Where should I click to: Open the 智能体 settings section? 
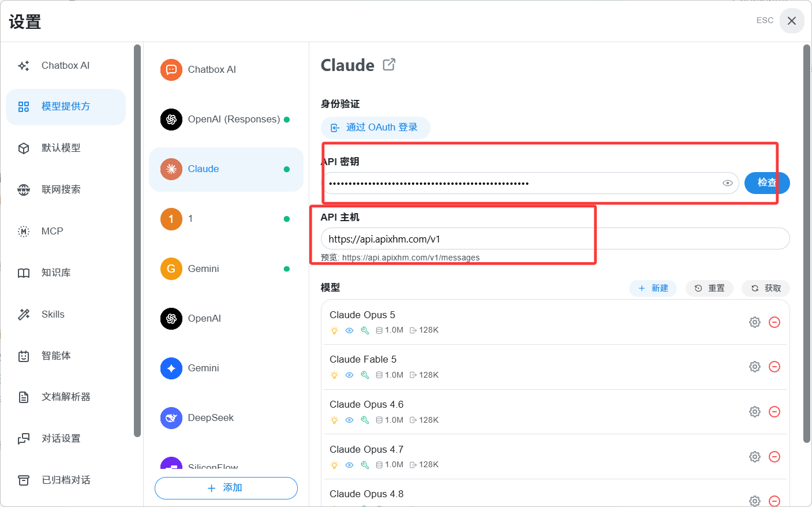pyautogui.click(x=66, y=356)
